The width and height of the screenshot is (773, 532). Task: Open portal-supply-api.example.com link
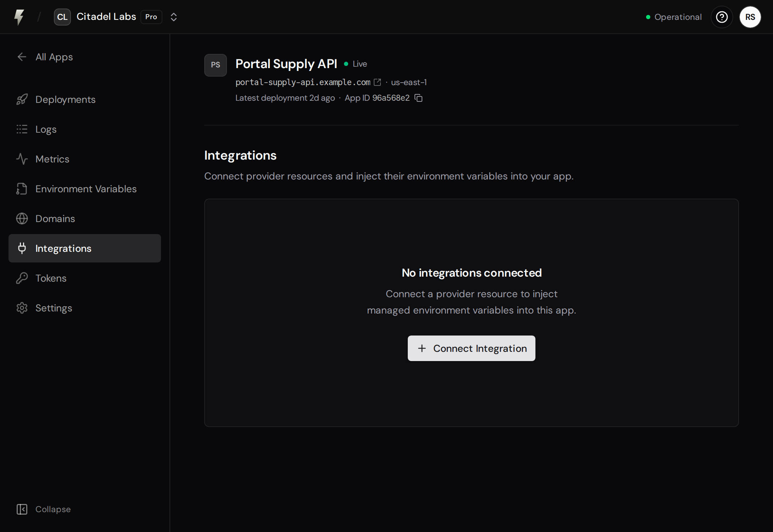tap(303, 82)
